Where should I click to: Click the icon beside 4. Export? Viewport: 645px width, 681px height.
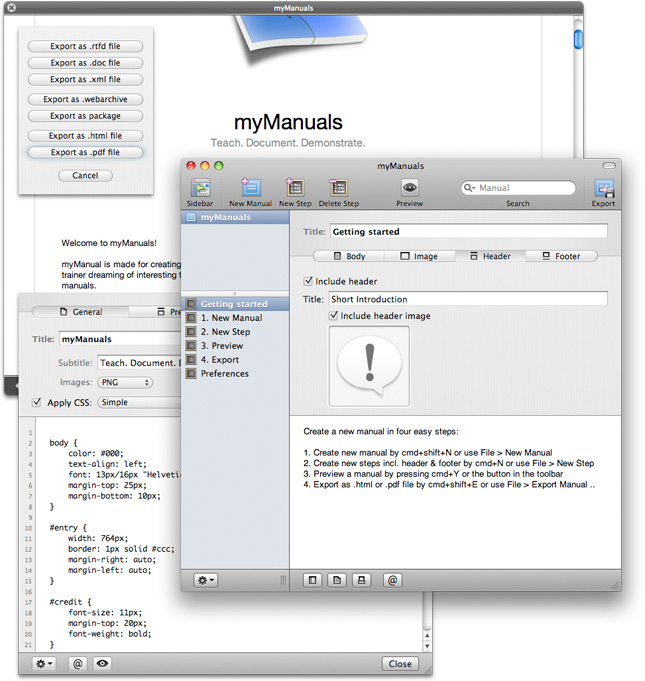coord(191,359)
